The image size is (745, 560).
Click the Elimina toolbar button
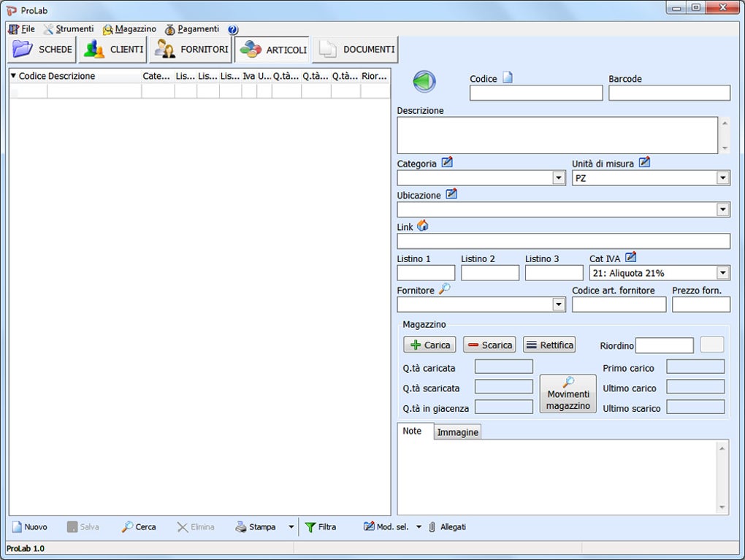(x=196, y=526)
